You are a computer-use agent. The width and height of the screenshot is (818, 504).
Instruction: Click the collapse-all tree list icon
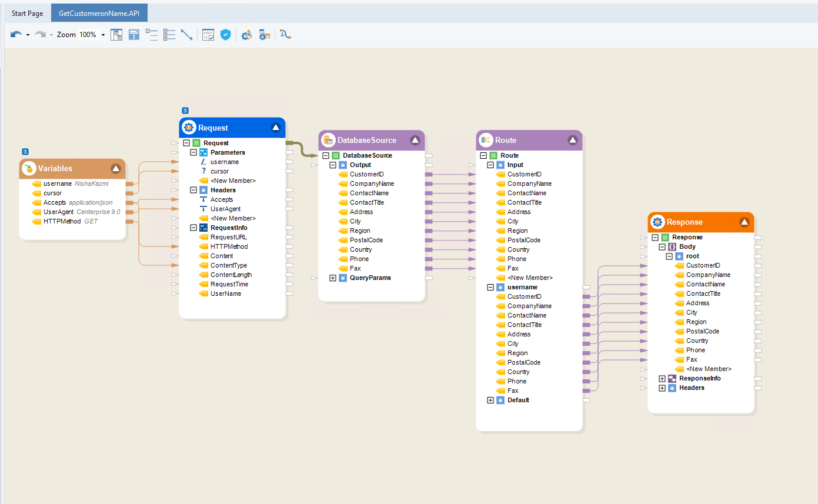pos(152,35)
